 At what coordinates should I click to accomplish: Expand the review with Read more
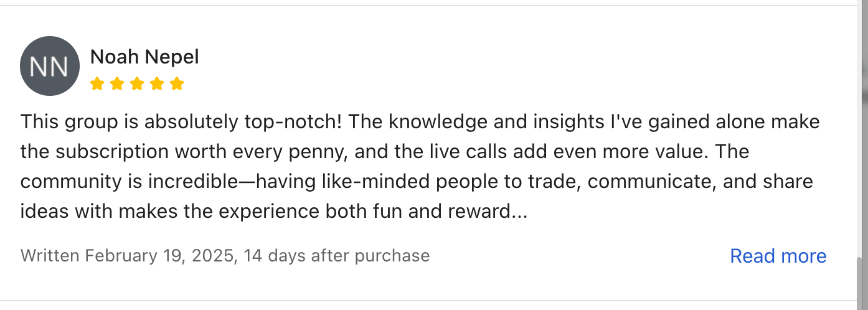pyautogui.click(x=778, y=256)
